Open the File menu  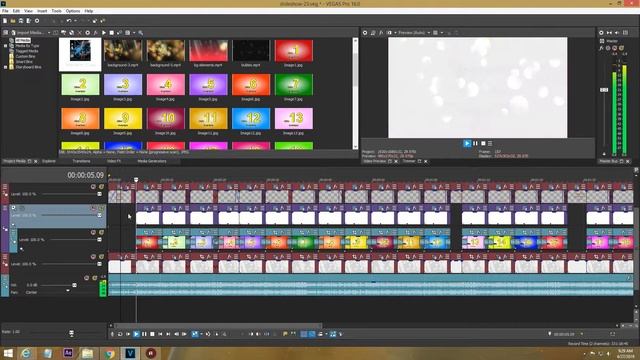[5, 11]
